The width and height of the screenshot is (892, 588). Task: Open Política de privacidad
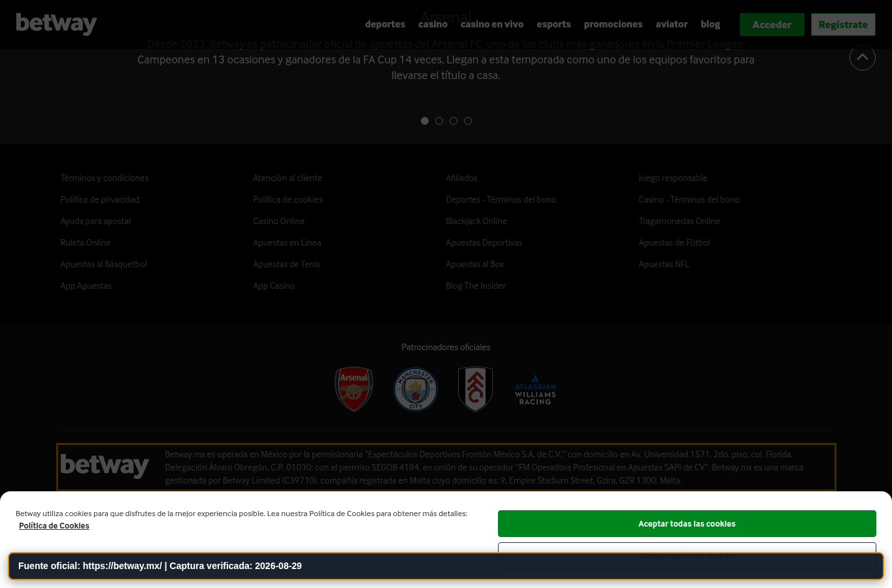click(100, 199)
